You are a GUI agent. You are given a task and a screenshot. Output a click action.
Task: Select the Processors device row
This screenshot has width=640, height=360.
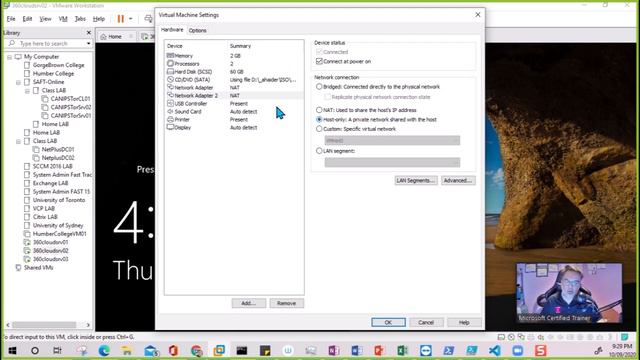(234, 64)
